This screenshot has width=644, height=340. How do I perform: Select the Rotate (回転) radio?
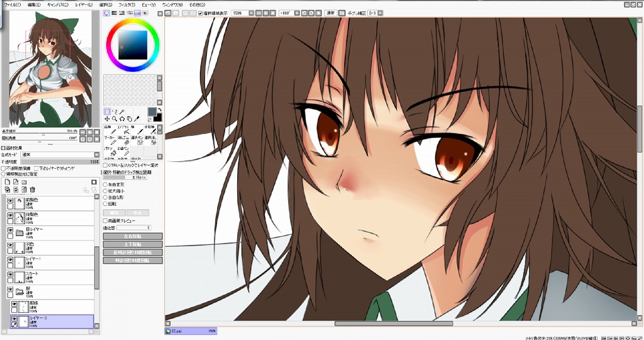(x=105, y=204)
